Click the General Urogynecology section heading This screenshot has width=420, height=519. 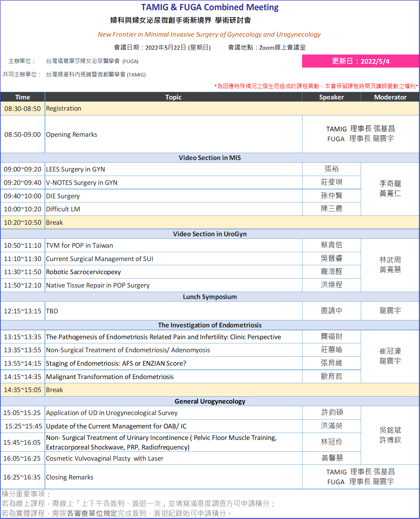tap(210, 401)
